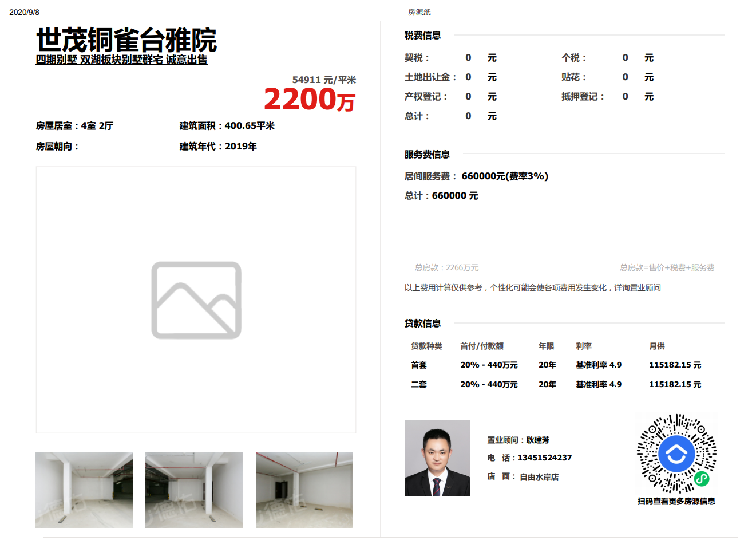Click the formula 总房款=售价+税费+服务费
The width and height of the screenshot is (756, 540).
(x=667, y=267)
